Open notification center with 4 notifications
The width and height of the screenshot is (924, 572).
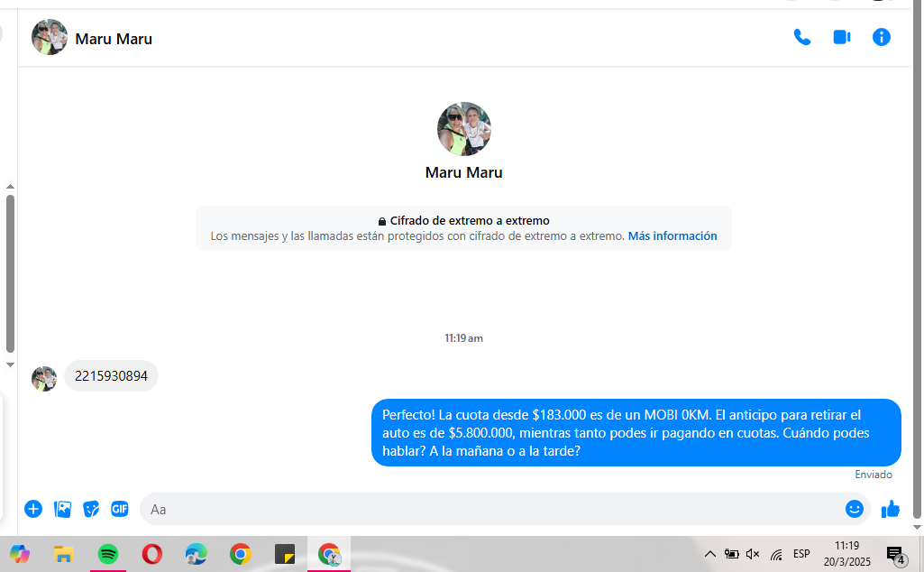[895, 555]
